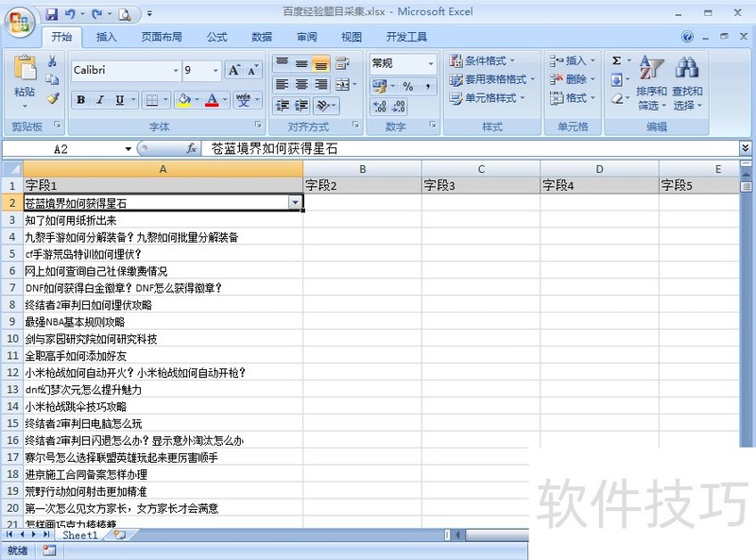Select the AutoSum sigma icon

[614, 59]
